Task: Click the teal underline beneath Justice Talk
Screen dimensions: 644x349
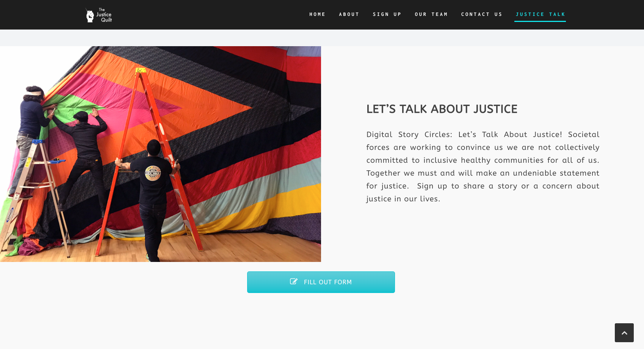Action: point(540,21)
